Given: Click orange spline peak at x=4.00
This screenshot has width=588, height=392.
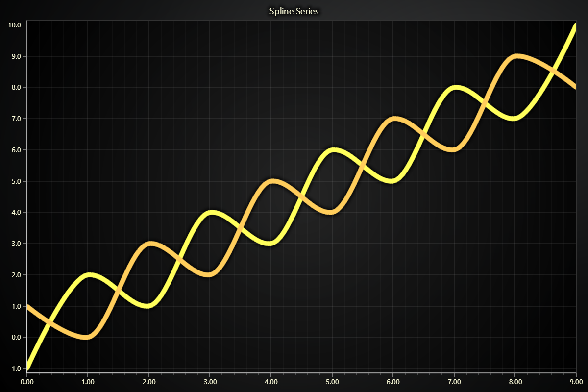Looking at the screenshot, I should (272, 181).
